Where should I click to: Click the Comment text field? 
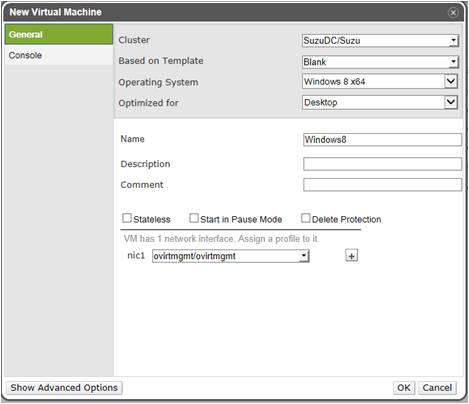[382, 185]
